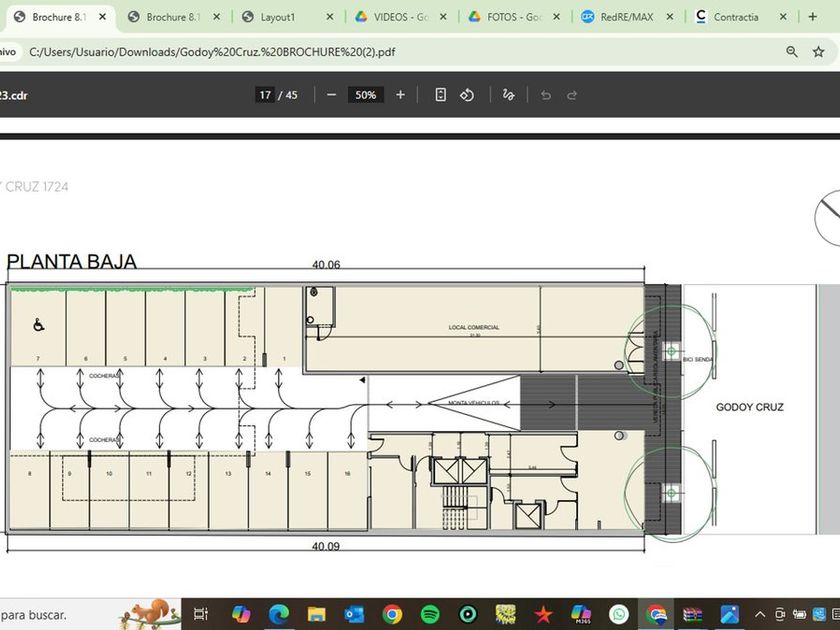Open WhatsApp from the taskbar
Viewport: 840px width, 630px height.
[x=619, y=614]
